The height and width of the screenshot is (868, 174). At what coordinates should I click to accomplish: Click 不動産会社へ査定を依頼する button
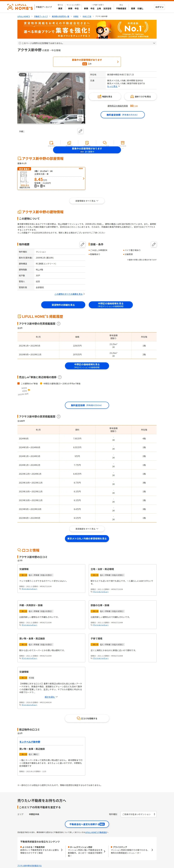pyautogui.click(x=87, y=824)
